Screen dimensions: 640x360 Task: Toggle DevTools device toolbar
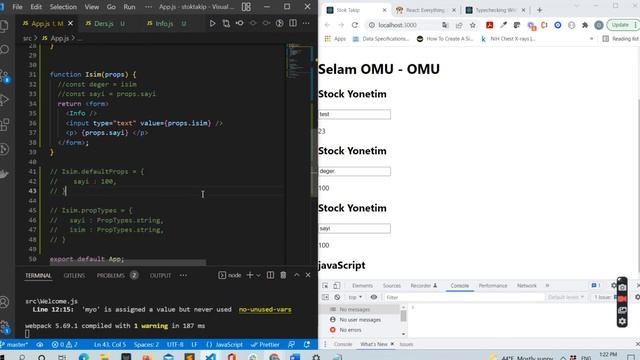click(337, 286)
